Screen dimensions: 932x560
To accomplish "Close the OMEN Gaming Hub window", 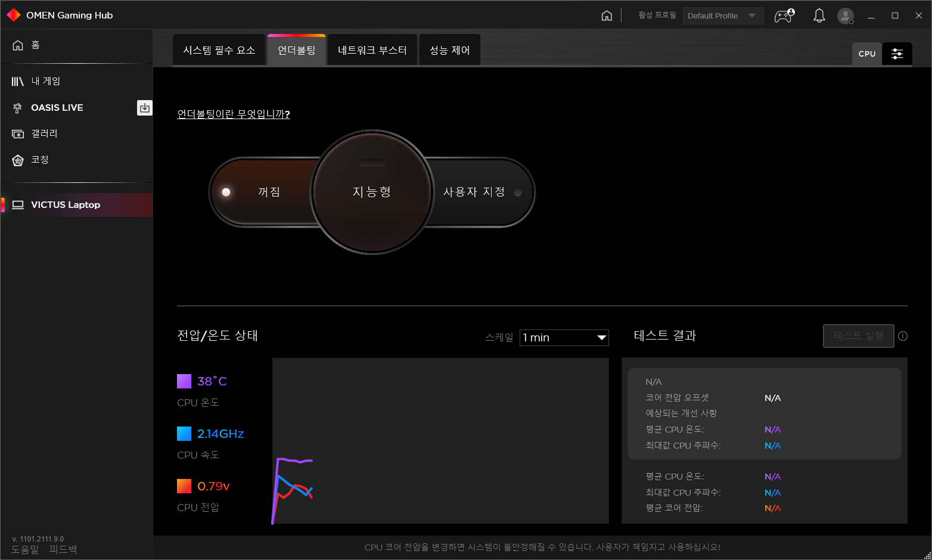I will 919,16.
